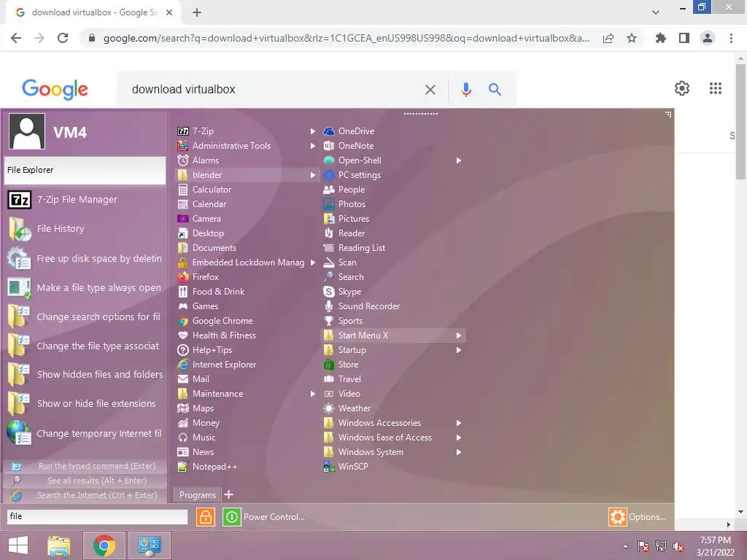Click Chrome address bar URL
747x560 pixels.
[x=347, y=38]
